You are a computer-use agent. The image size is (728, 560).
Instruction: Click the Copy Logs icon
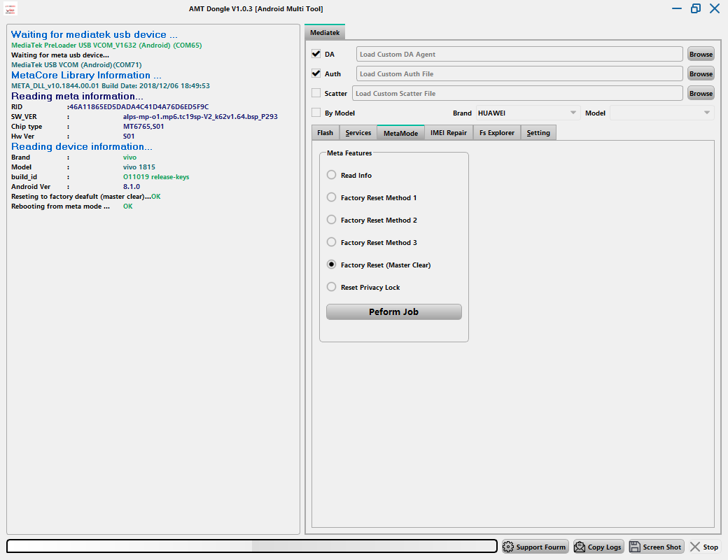pos(580,547)
